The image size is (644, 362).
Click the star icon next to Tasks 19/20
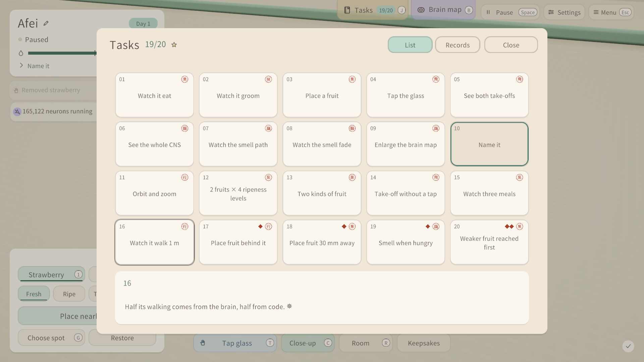[x=174, y=45]
